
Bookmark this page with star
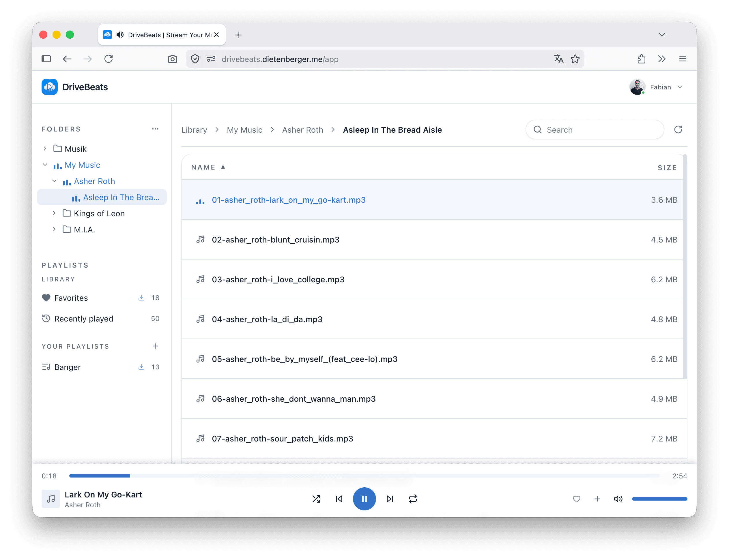coord(575,59)
